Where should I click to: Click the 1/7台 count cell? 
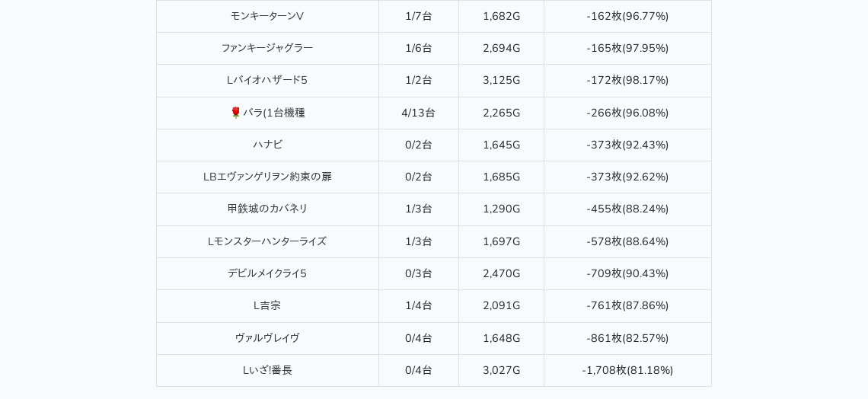[x=418, y=16]
